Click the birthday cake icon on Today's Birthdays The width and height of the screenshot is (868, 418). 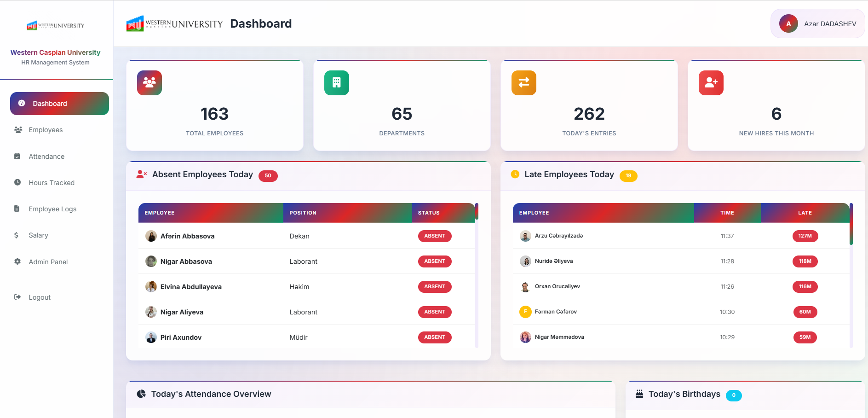pyautogui.click(x=638, y=394)
